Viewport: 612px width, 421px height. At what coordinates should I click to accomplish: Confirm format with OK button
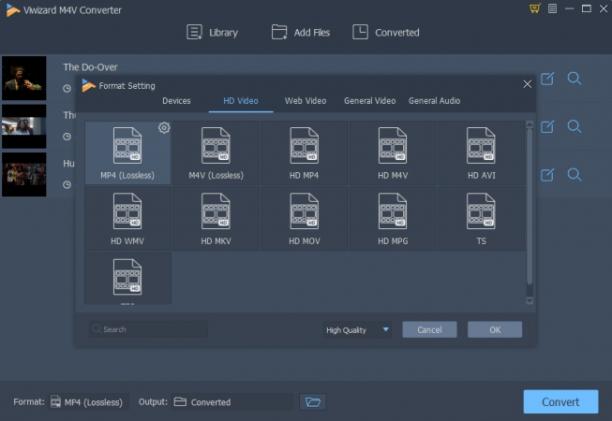point(495,330)
